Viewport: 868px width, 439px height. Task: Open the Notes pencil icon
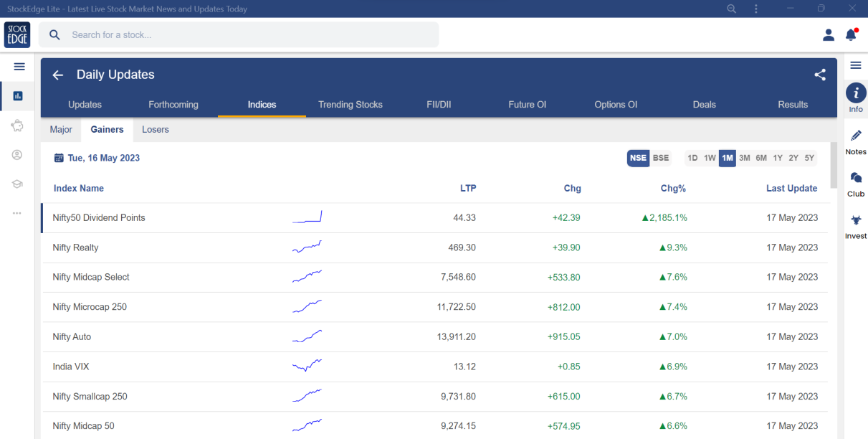pos(856,136)
